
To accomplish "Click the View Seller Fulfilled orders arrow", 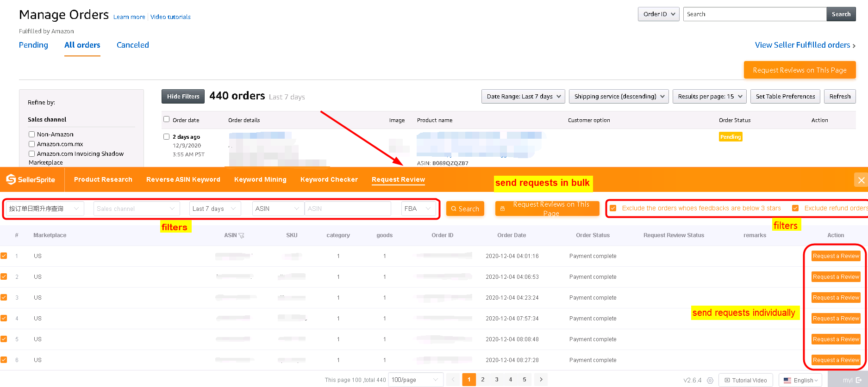I will [854, 45].
